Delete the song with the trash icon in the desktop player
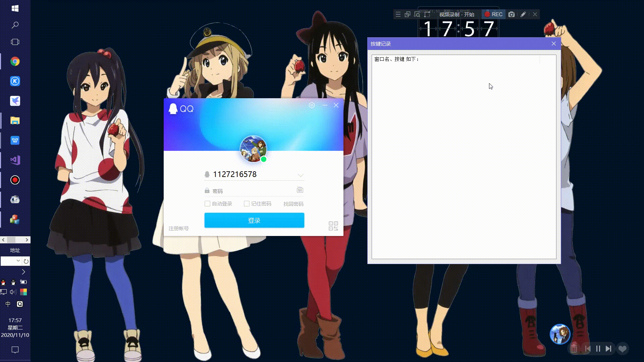 tap(574, 349)
